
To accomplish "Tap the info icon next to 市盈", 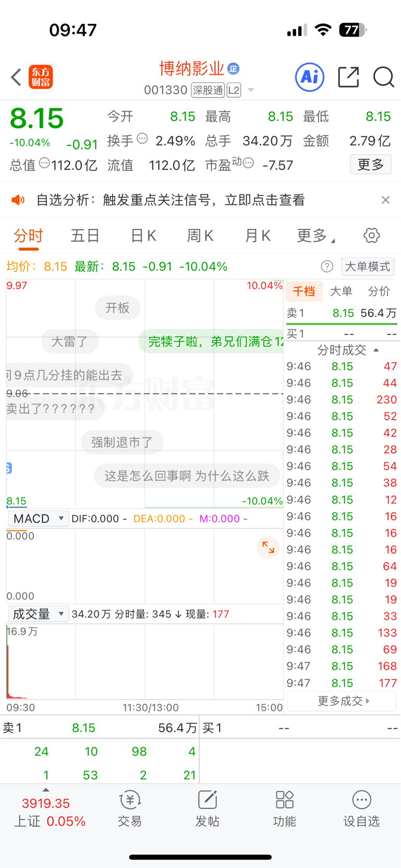I will (x=248, y=163).
